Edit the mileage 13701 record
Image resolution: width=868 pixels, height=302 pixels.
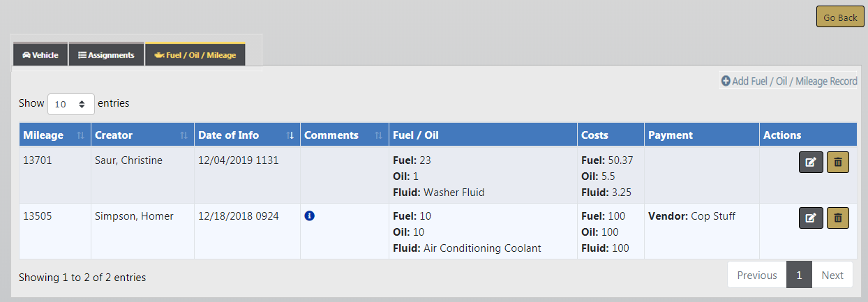[811, 162]
